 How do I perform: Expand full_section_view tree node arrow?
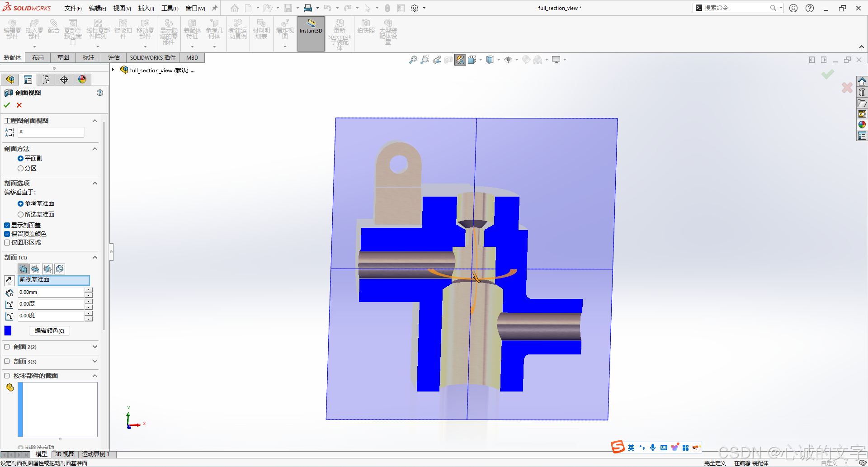(x=113, y=70)
